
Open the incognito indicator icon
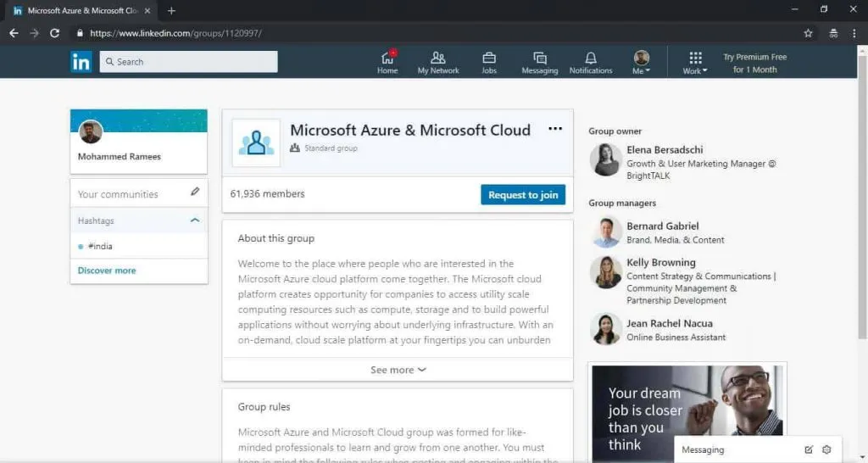[x=833, y=33]
